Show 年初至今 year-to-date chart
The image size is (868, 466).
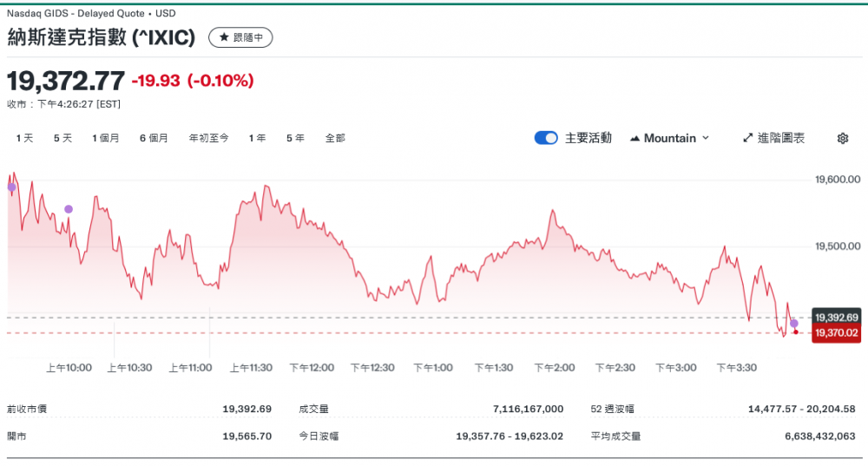click(208, 138)
